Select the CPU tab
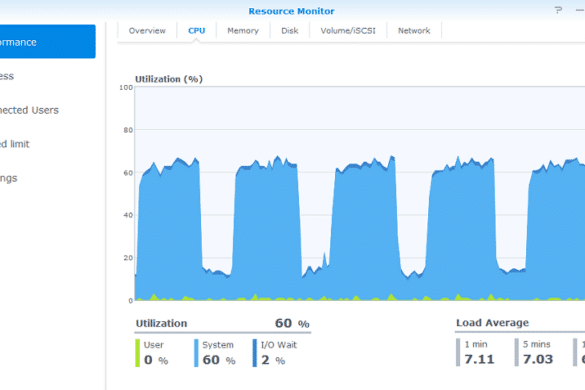Viewport: 585px width, 390px height. click(x=196, y=31)
